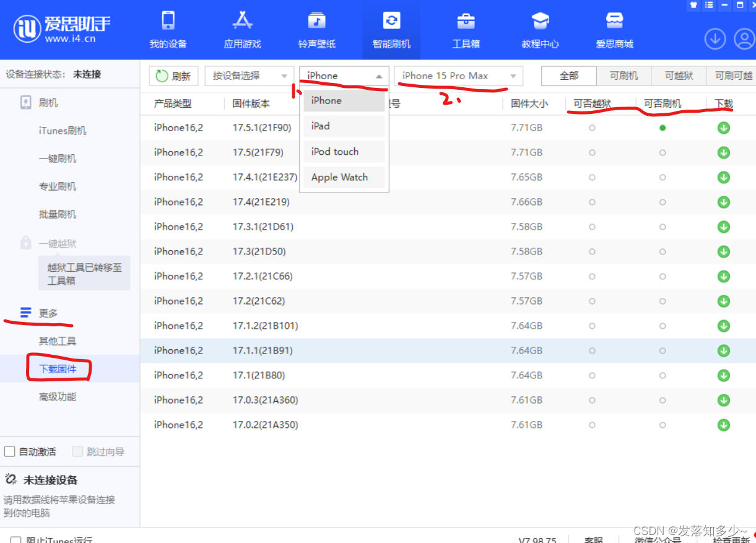The height and width of the screenshot is (543, 756).
Task: Download firmware 17.5.1(21F90)
Action: tap(723, 128)
